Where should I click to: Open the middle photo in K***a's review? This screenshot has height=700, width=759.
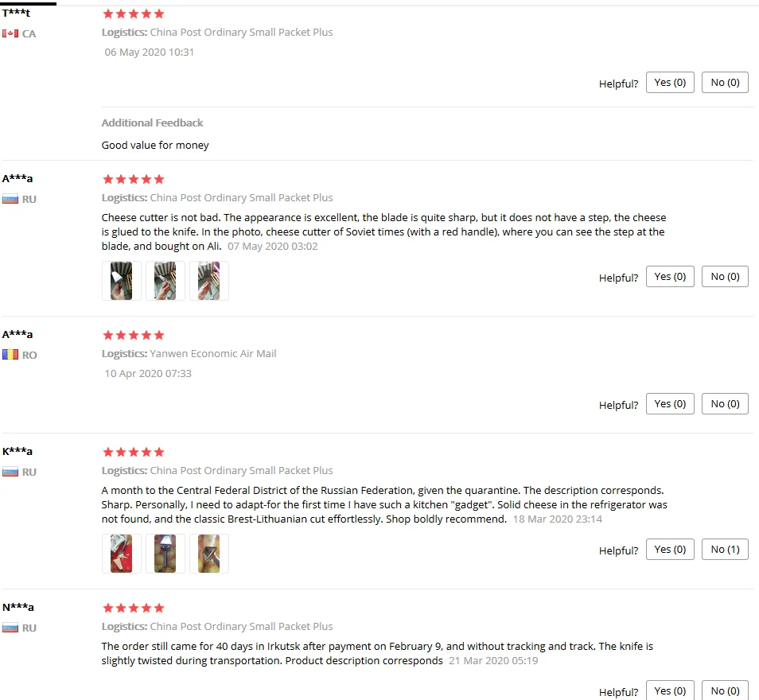tap(165, 554)
